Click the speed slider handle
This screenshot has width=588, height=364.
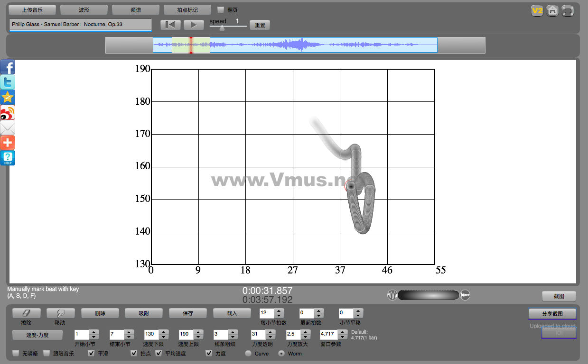click(222, 28)
